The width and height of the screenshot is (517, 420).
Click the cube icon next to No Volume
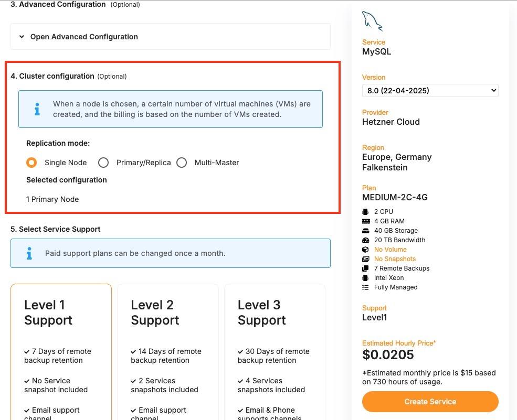[x=366, y=249]
